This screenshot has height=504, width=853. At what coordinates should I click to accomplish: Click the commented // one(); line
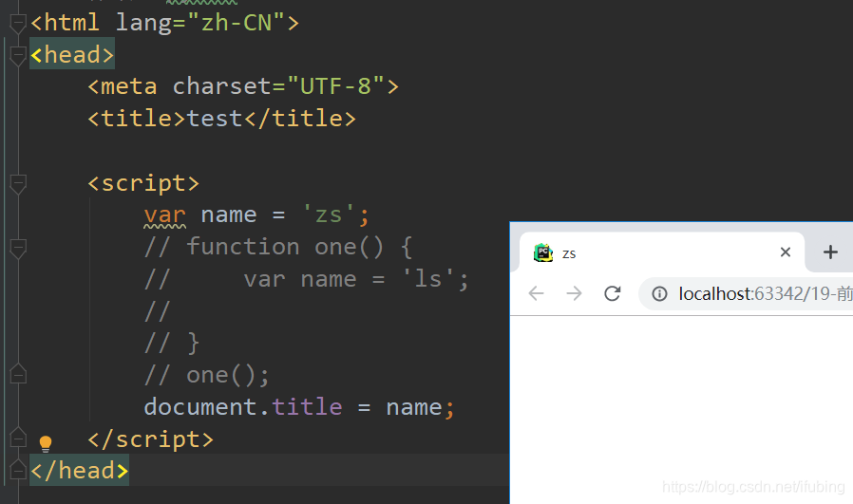tap(206, 376)
